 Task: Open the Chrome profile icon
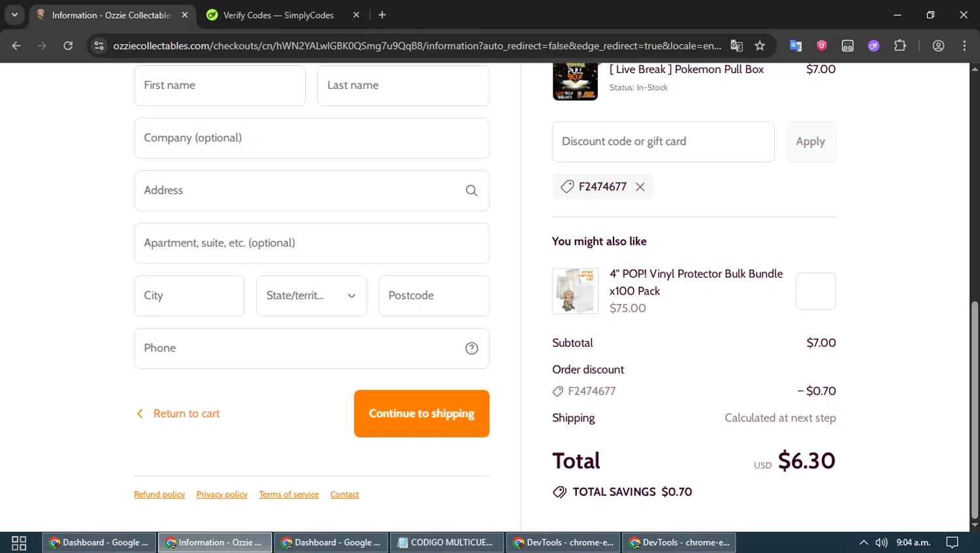point(938,46)
